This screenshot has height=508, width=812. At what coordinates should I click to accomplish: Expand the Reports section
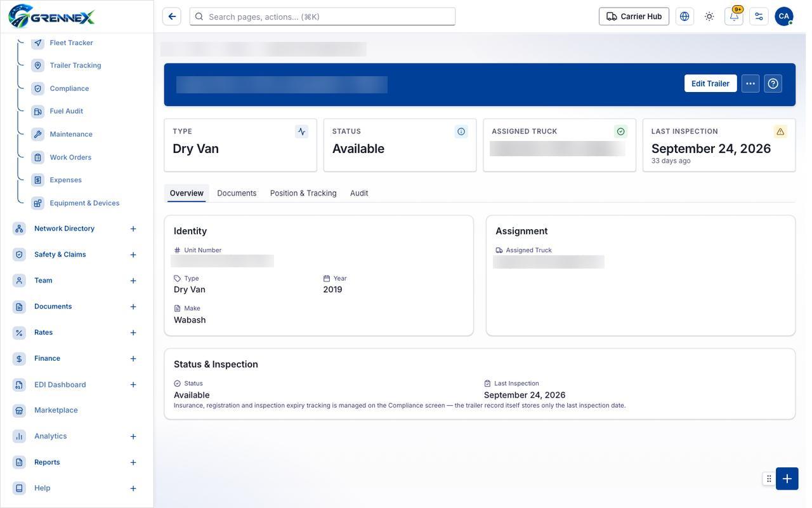133,462
